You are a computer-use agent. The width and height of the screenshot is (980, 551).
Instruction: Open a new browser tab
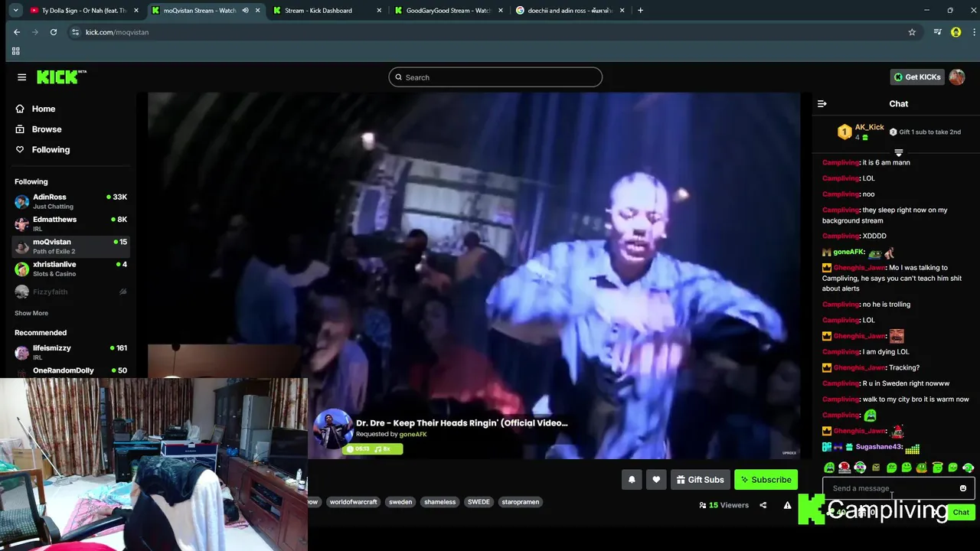click(x=640, y=11)
